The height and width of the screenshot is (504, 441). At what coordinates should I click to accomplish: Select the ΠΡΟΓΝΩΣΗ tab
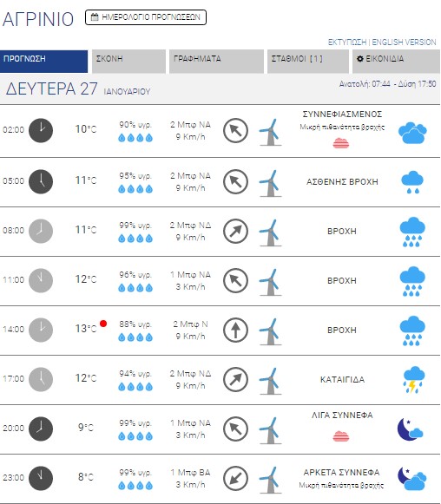tap(43, 62)
